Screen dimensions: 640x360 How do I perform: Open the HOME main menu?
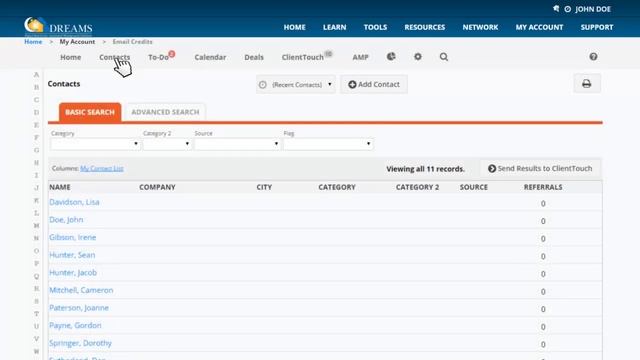click(x=294, y=27)
